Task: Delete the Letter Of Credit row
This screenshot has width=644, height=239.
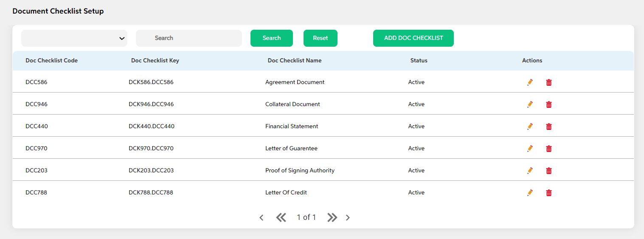Action: click(549, 193)
